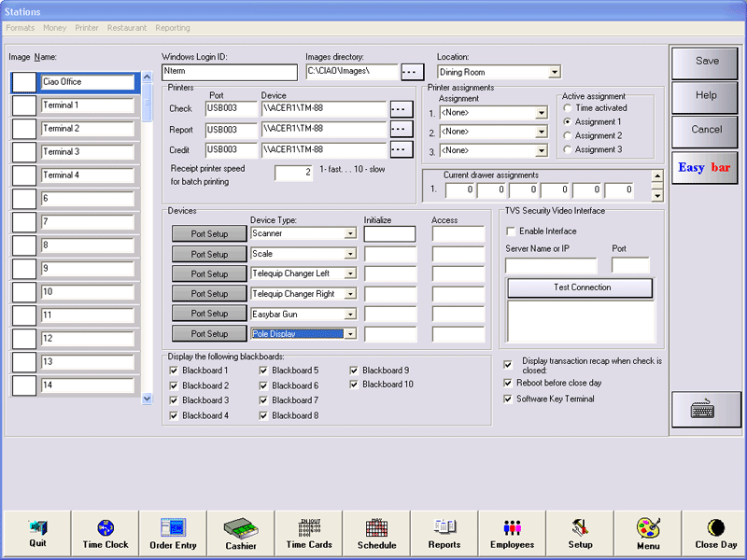Click the on-screen keyboard button
Viewport: 747px width, 560px height.
[x=707, y=409]
